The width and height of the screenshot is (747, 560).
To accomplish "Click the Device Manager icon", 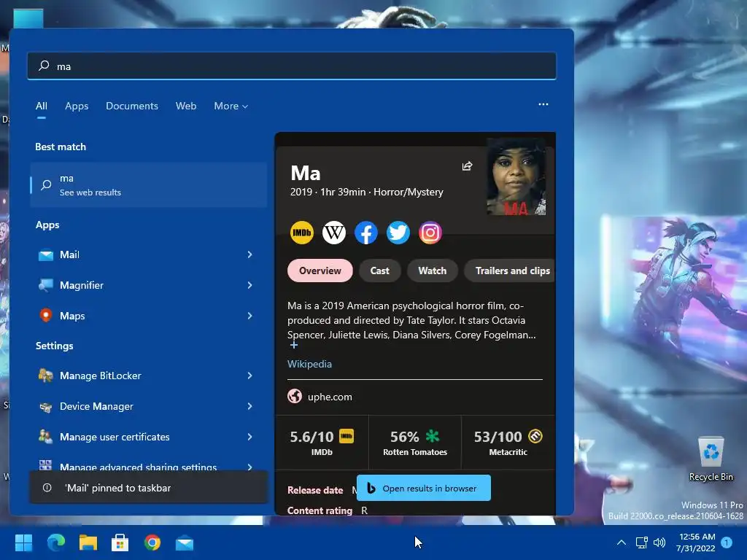I will [x=46, y=407].
